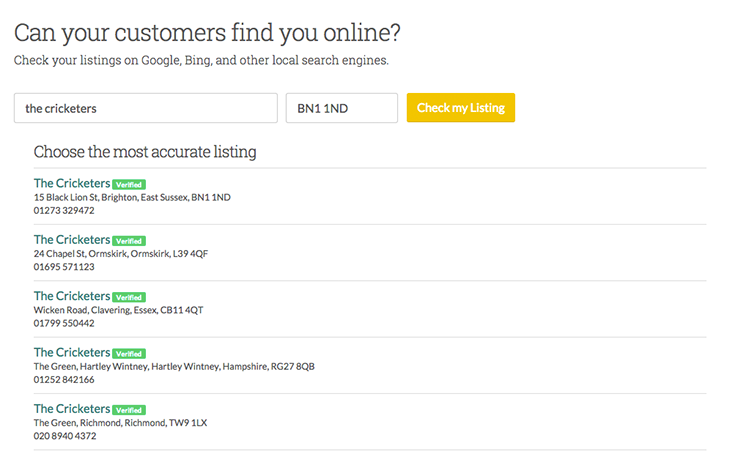Click the business name input field
738x451 pixels.
(x=145, y=108)
